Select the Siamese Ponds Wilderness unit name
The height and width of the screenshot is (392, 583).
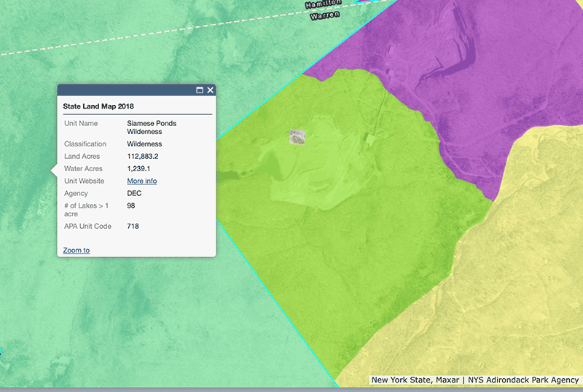coord(152,128)
